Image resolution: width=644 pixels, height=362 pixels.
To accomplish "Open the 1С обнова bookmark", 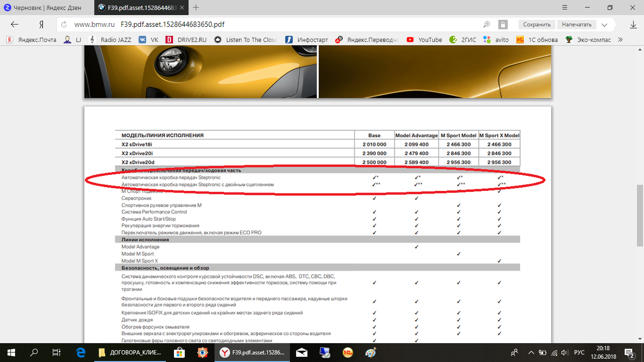I will tap(537, 40).
